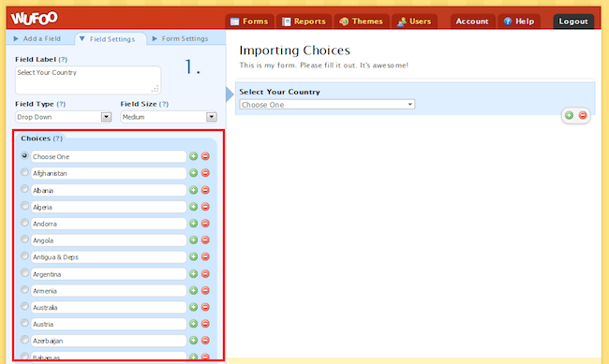The height and width of the screenshot is (364, 609).
Task: Remove the Antigua & Deps choice
Action: point(205,257)
